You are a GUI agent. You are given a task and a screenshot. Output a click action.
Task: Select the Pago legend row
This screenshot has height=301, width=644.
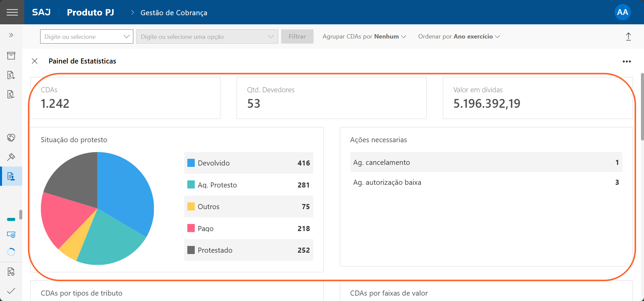pyautogui.click(x=248, y=228)
